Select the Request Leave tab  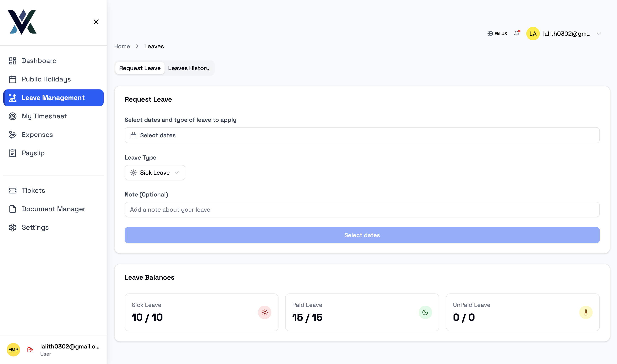[x=140, y=68]
